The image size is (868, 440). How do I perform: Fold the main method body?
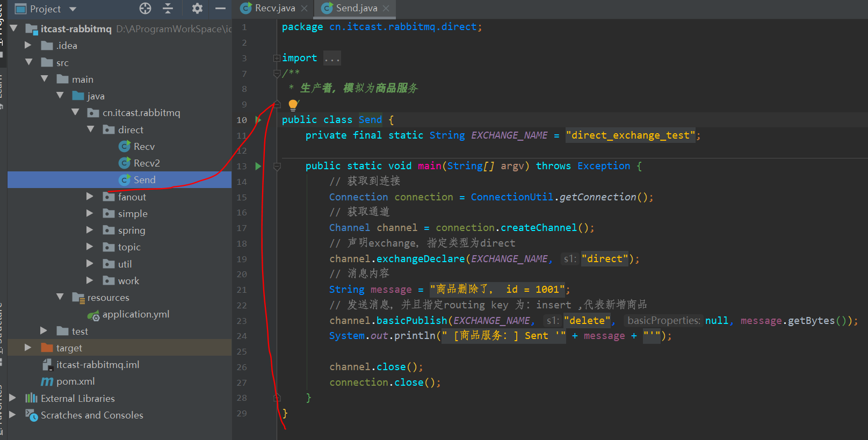click(x=277, y=167)
